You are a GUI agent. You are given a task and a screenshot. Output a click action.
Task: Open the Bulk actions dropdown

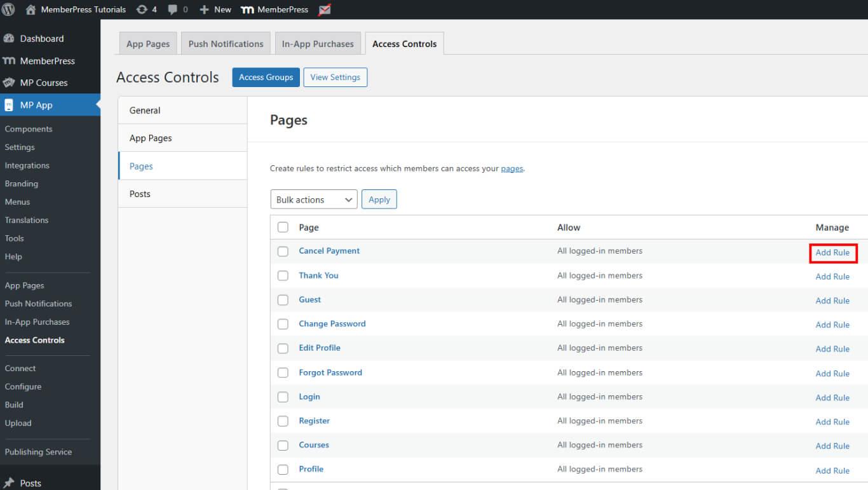[x=313, y=200]
